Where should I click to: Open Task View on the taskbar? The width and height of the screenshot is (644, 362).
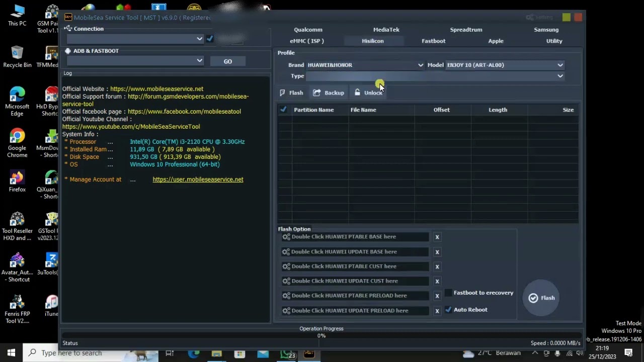170,353
